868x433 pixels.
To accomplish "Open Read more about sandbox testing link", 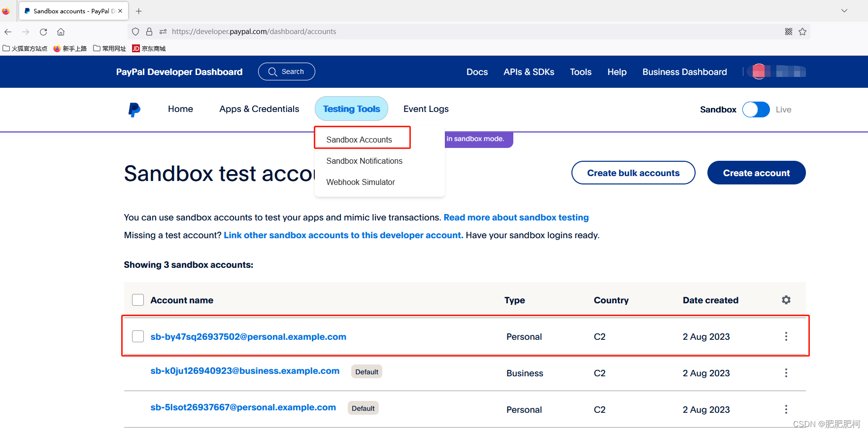I will click(x=516, y=217).
